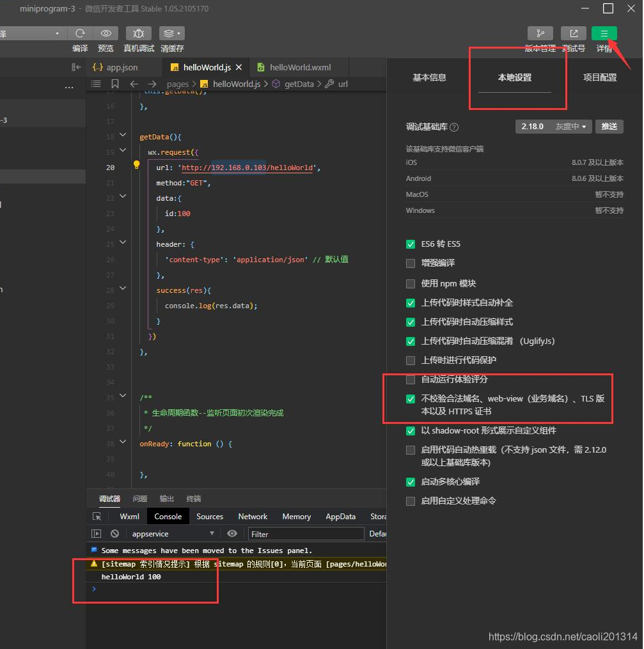Click the 推送 button

coord(609,127)
